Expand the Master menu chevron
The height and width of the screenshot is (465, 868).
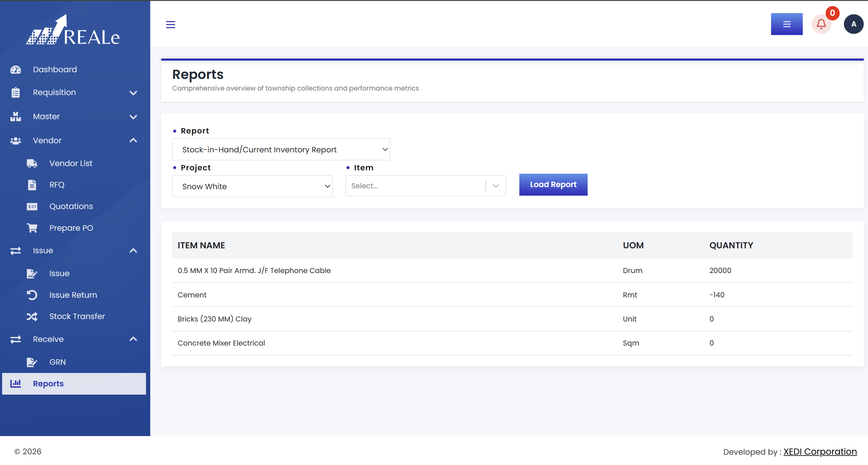[133, 117]
